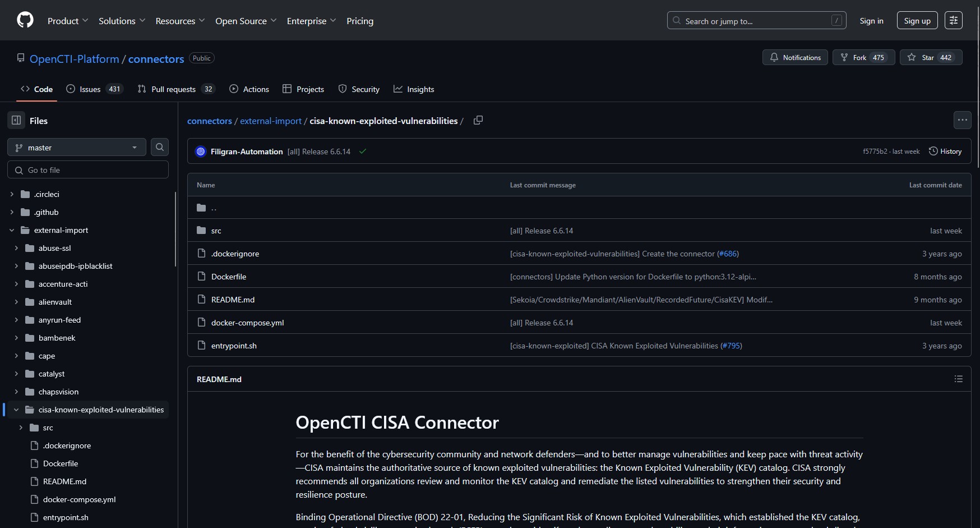
Task: Click the external-import breadcrumb link
Action: point(271,121)
